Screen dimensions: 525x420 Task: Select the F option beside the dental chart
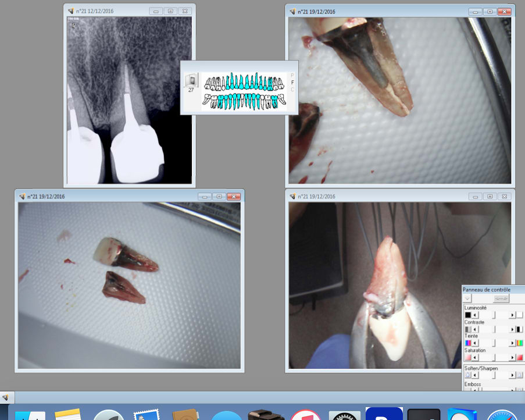[292, 83]
